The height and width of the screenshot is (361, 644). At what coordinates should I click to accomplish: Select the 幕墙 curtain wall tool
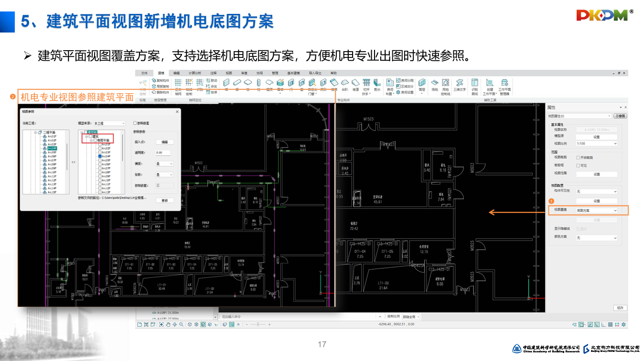pos(280,86)
